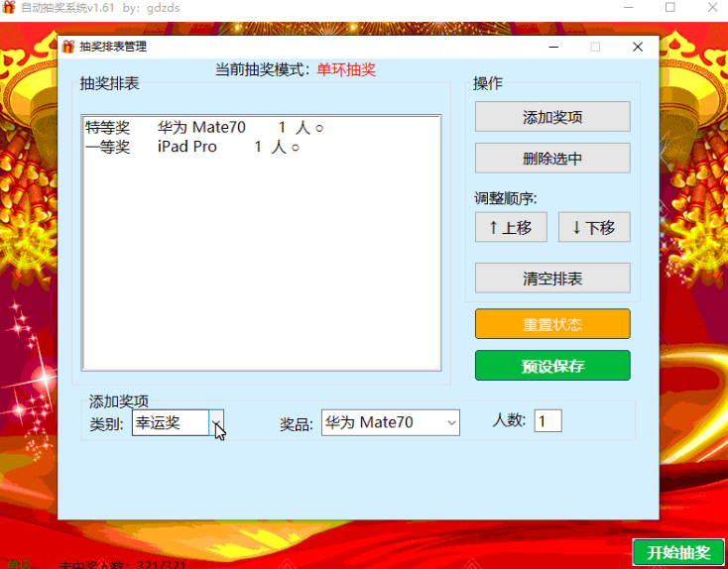Click the 添加奖项 button

pyautogui.click(x=552, y=117)
